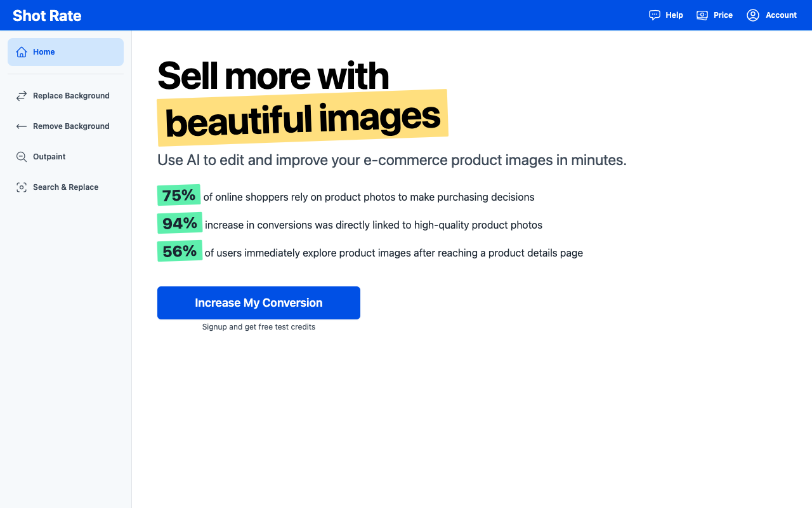Click the Account user avatar icon
The image size is (812, 508).
click(753, 15)
